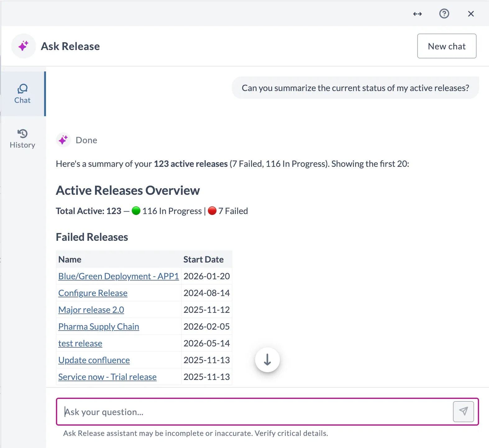Viewport: 489px width, 448px height.
Task: Click the sparkle icon beside Done
Action: 63,140
